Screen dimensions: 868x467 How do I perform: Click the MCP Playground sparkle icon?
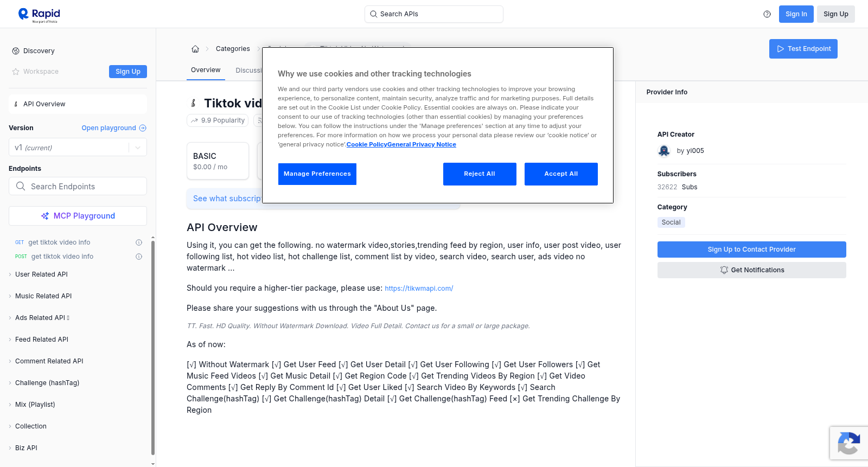point(45,216)
